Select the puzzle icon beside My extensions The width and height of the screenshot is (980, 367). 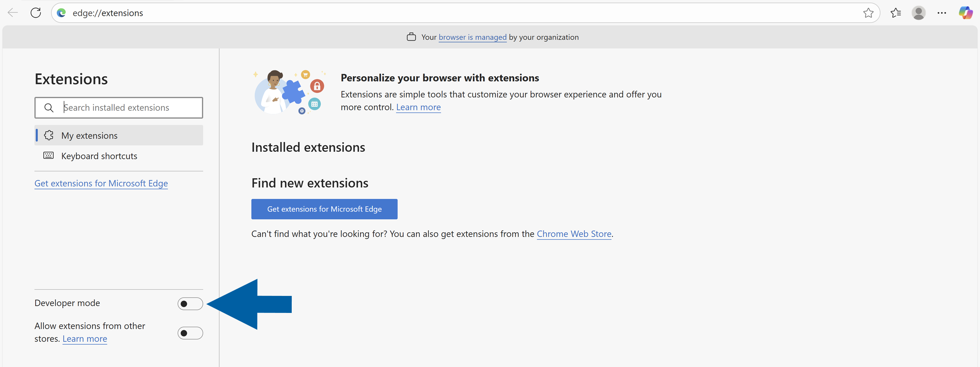click(x=48, y=135)
